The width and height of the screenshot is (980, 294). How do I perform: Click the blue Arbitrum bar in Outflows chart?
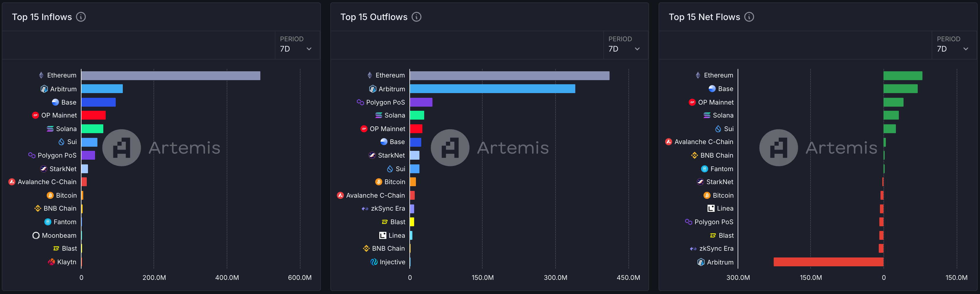tap(492, 89)
